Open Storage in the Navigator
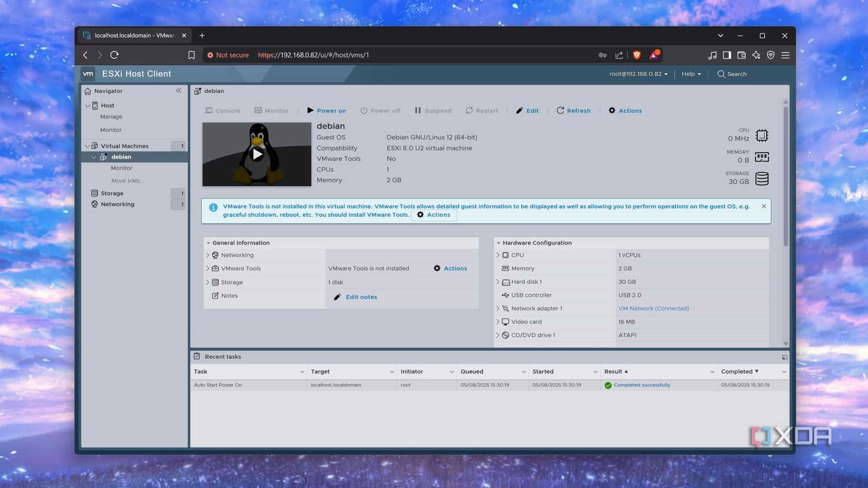The image size is (868, 488). [112, 193]
